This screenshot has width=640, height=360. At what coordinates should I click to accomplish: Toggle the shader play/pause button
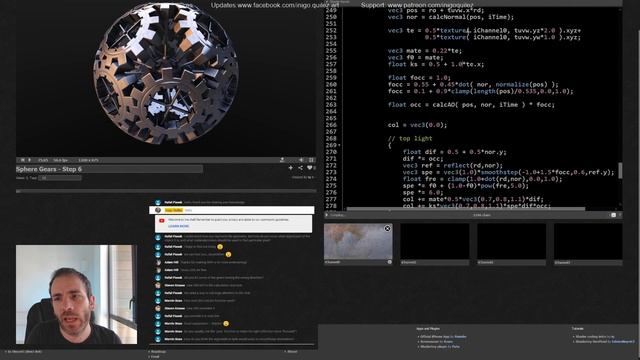(x=29, y=160)
